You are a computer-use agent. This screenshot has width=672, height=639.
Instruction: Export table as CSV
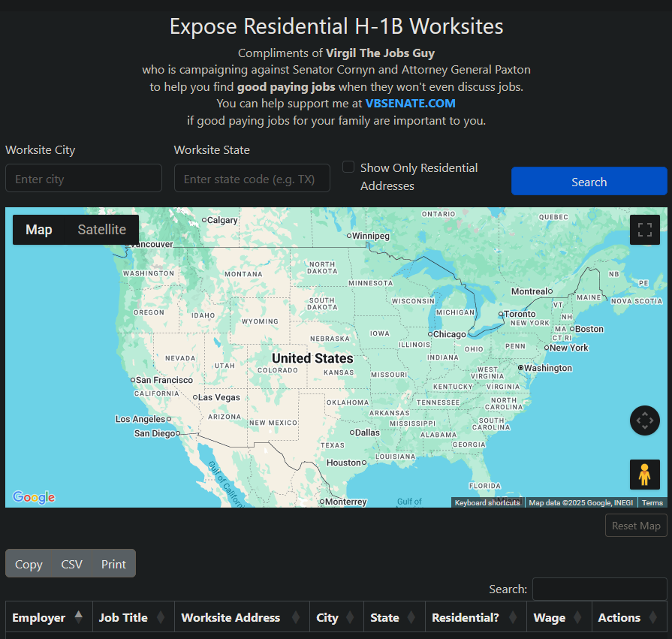coord(71,564)
